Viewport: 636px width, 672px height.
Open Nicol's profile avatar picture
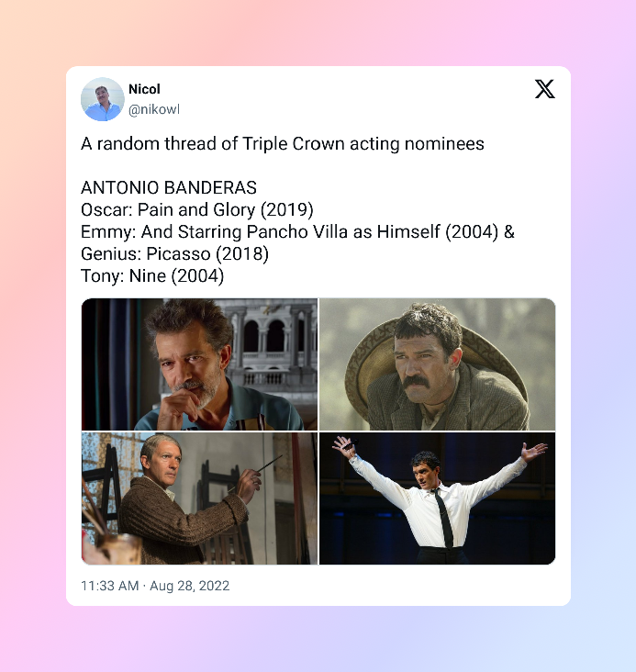(x=103, y=99)
